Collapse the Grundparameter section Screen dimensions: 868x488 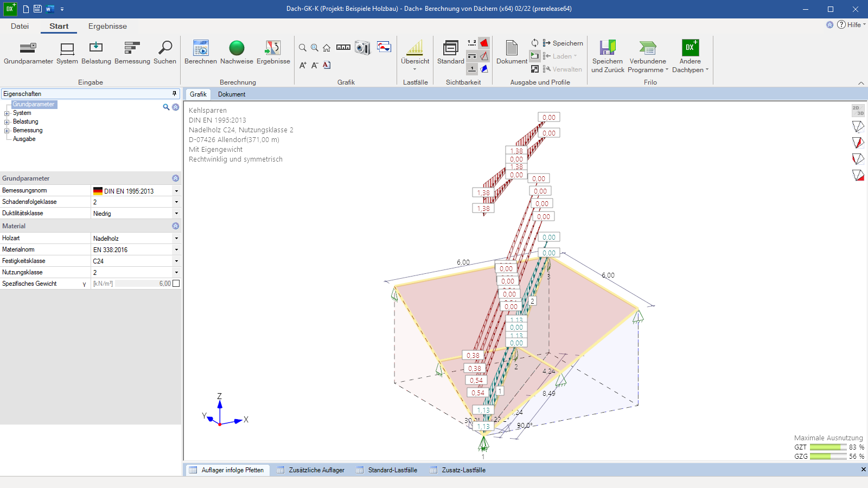point(175,178)
